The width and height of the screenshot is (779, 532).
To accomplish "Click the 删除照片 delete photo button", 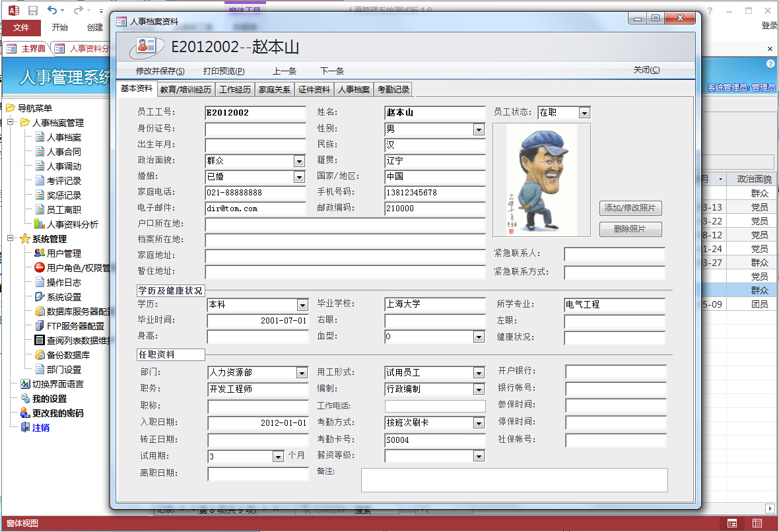I will (630, 228).
